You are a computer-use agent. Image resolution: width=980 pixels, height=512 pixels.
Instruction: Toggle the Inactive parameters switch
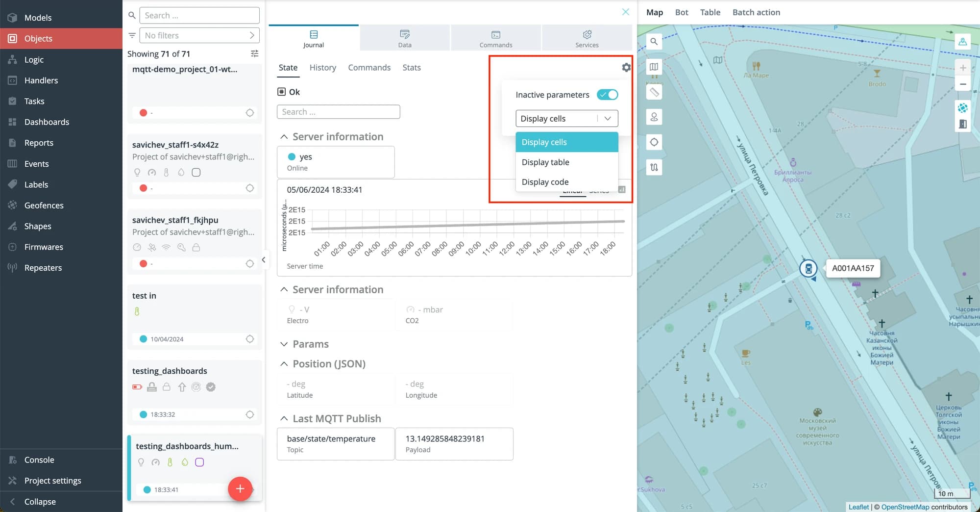(x=607, y=95)
